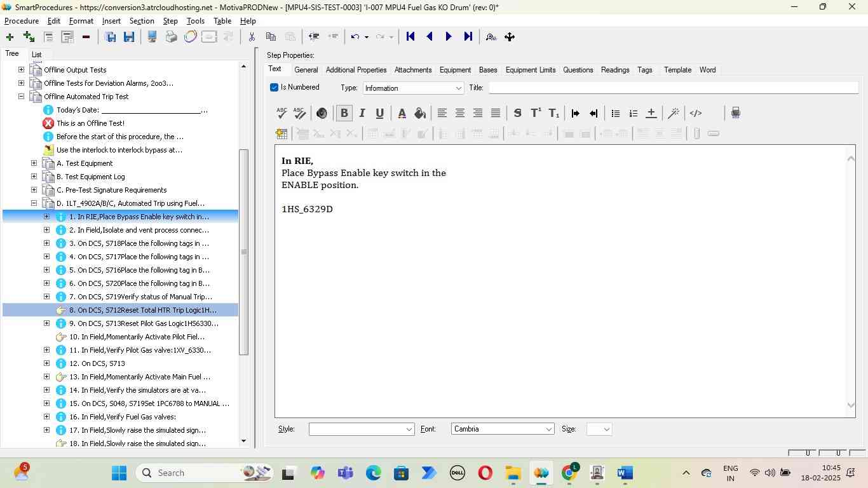
Task: Toggle Bold formatting button
Action: 344,113
